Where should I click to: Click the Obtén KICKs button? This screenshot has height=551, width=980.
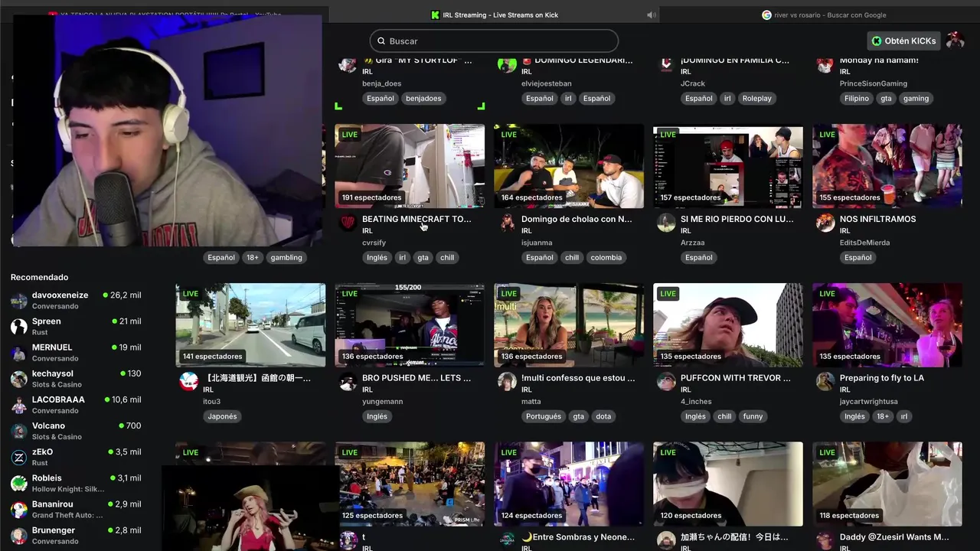[x=904, y=41]
